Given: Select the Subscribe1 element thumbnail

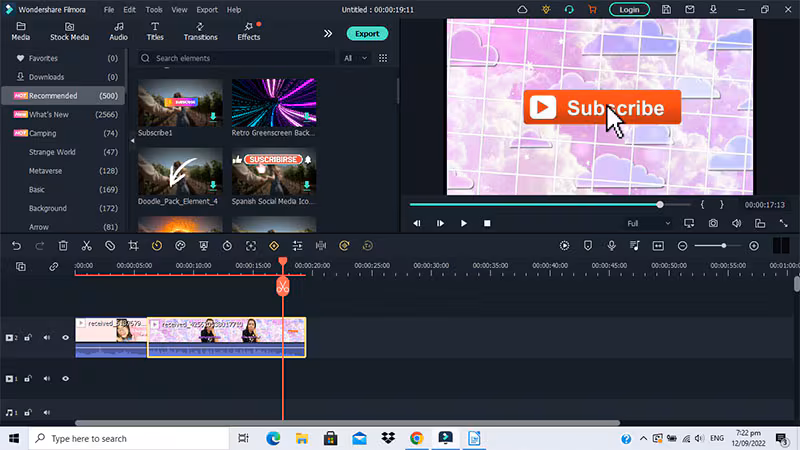Looking at the screenshot, I should coord(180,103).
